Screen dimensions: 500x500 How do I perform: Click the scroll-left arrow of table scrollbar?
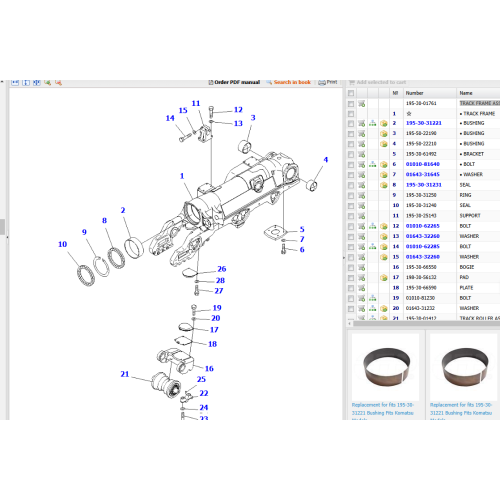[350, 323]
